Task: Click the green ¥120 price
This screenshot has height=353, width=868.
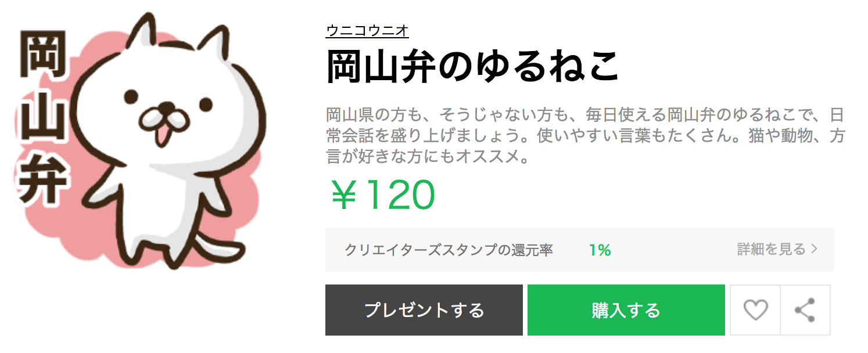Action: [382, 195]
